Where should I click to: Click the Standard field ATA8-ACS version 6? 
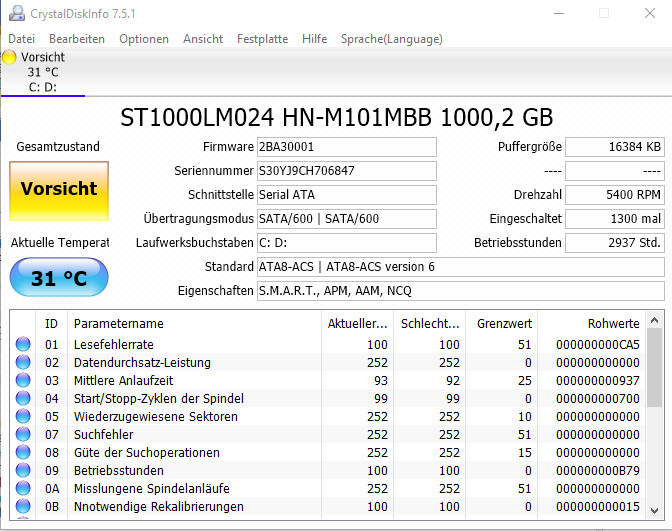[x=461, y=267]
